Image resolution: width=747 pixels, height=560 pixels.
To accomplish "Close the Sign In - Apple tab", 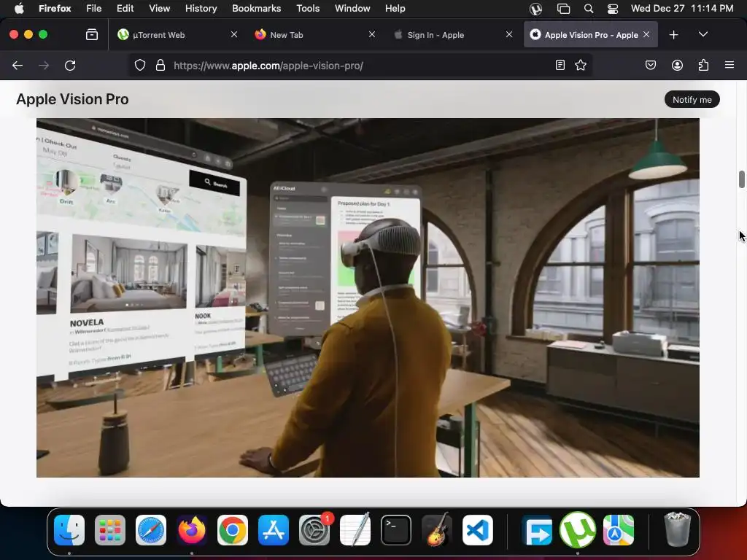I will (x=509, y=34).
